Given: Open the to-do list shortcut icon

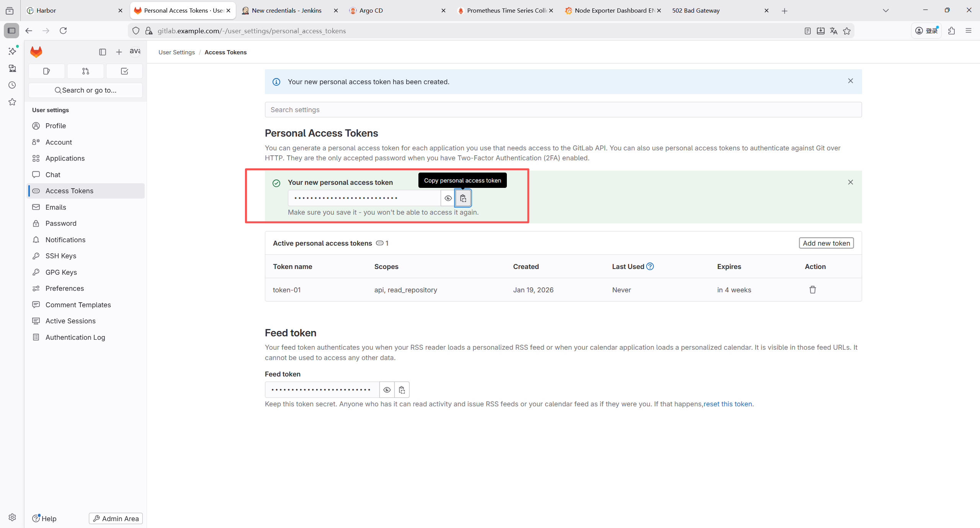Looking at the screenshot, I should point(124,71).
